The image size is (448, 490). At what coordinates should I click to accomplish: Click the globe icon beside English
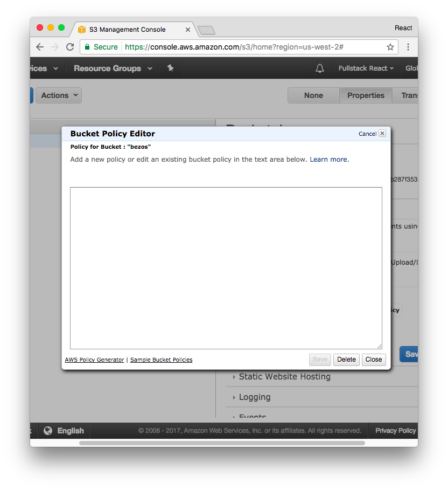(48, 431)
